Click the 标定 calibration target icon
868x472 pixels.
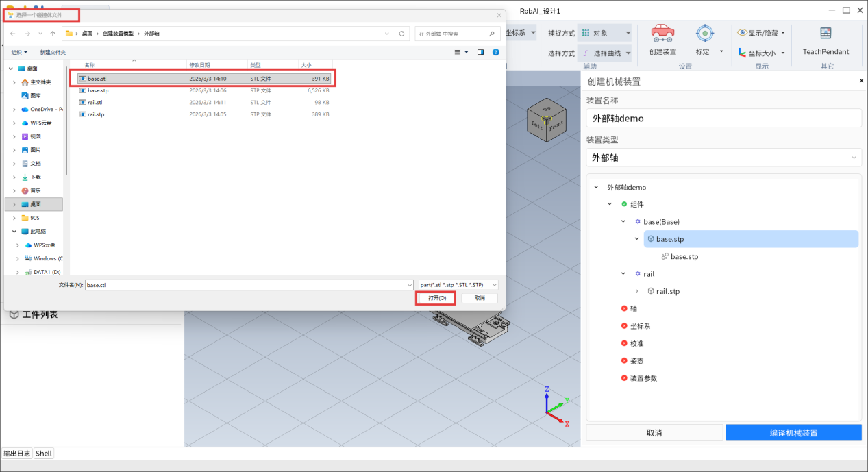pos(704,34)
